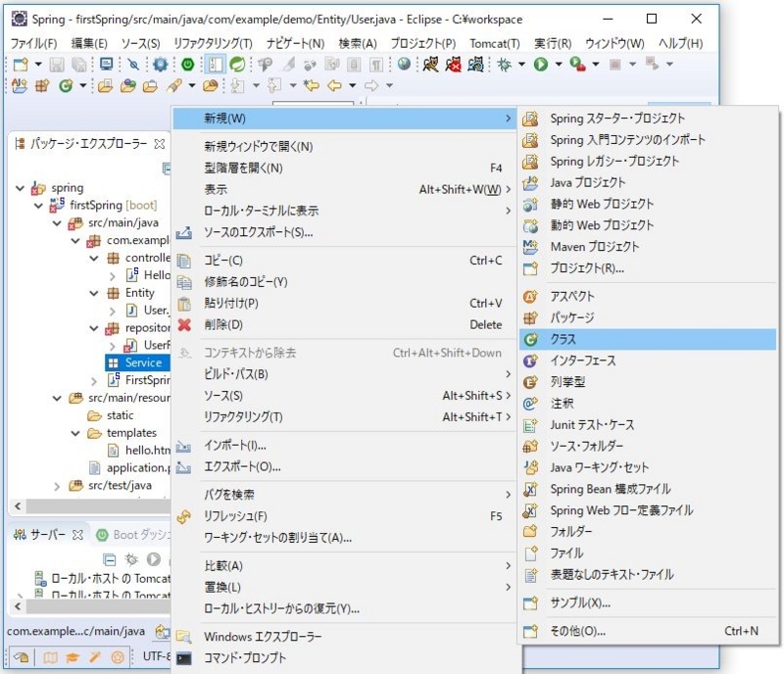This screenshot has width=784, height=674.
Task: Click the Save toolbar icon
Action: click(x=57, y=65)
